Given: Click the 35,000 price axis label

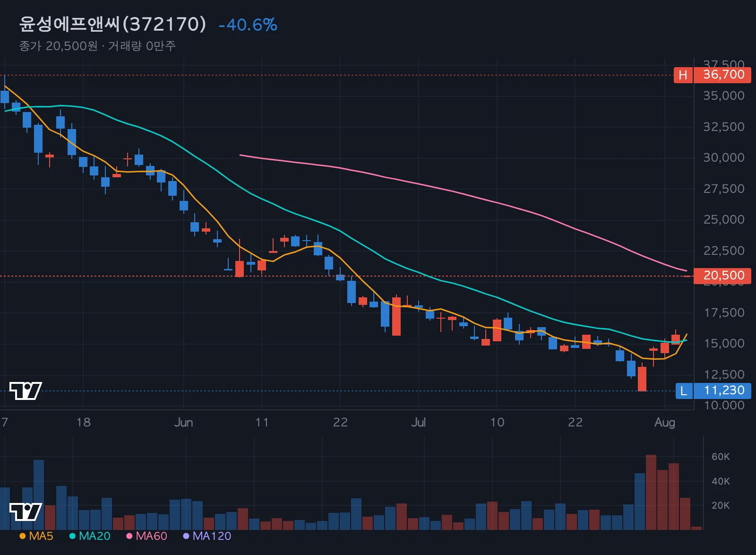Looking at the screenshot, I should (x=724, y=96).
